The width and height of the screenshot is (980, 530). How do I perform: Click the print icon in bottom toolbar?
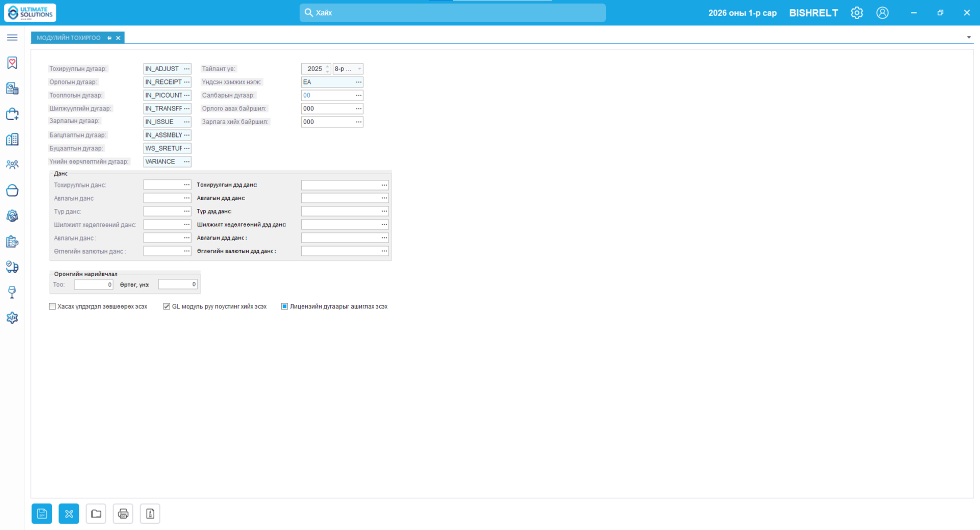click(123, 513)
